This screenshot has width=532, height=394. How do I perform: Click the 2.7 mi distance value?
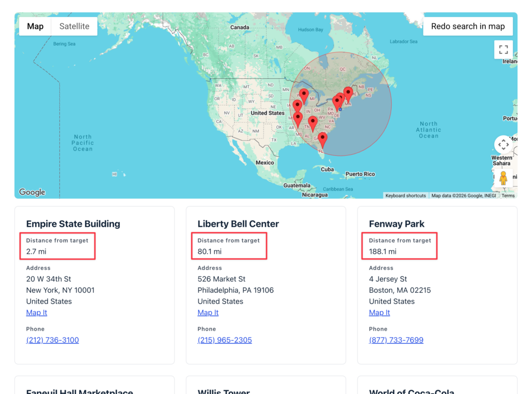pyautogui.click(x=36, y=252)
